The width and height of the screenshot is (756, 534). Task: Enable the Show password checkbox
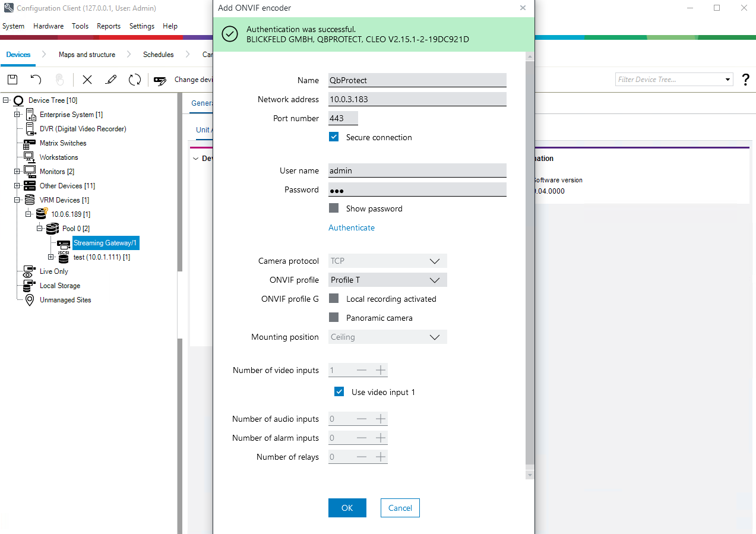click(334, 208)
